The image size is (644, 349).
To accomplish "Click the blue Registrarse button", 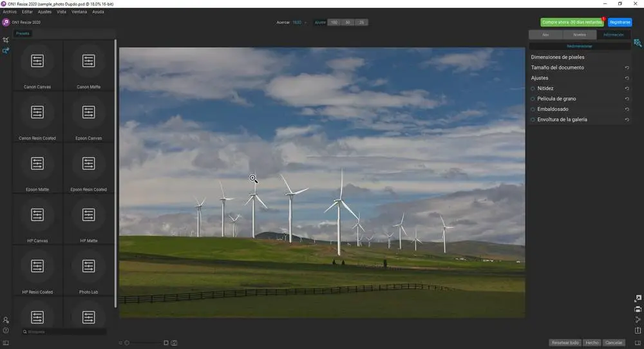I will 620,22.
